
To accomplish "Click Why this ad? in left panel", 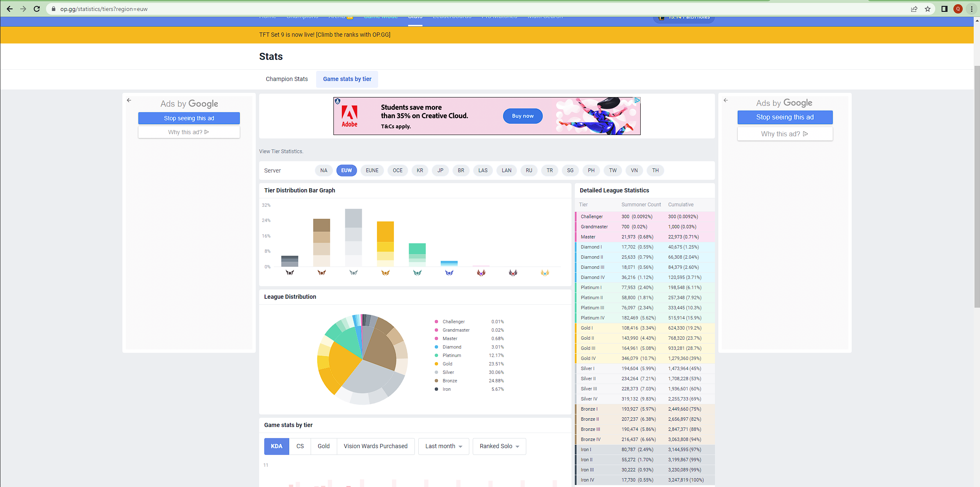I will click(189, 132).
